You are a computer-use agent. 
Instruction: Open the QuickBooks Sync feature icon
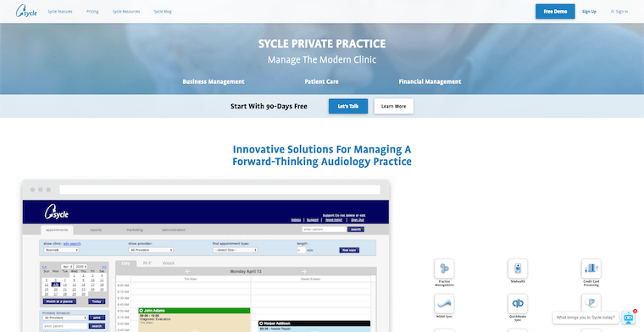point(518,304)
